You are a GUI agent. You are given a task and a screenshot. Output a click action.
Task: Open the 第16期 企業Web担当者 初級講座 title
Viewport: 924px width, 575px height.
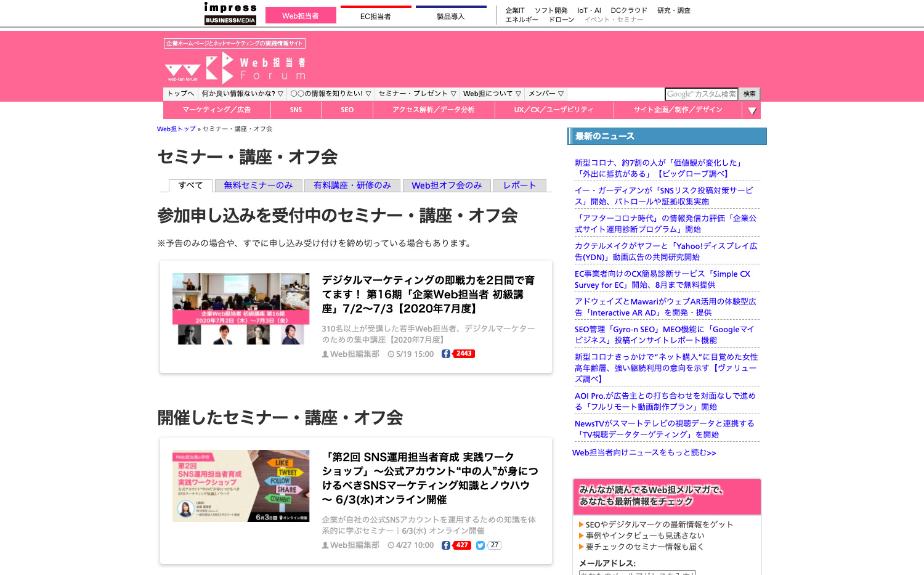(x=428, y=295)
